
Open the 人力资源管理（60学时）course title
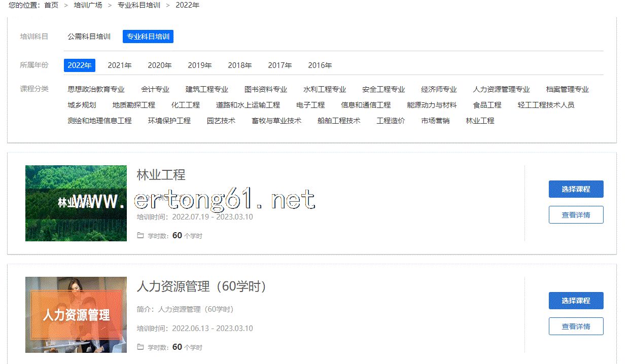click(202, 286)
